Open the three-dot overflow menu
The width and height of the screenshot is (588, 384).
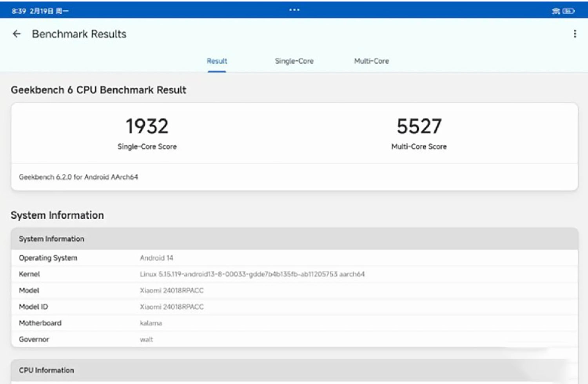point(575,34)
